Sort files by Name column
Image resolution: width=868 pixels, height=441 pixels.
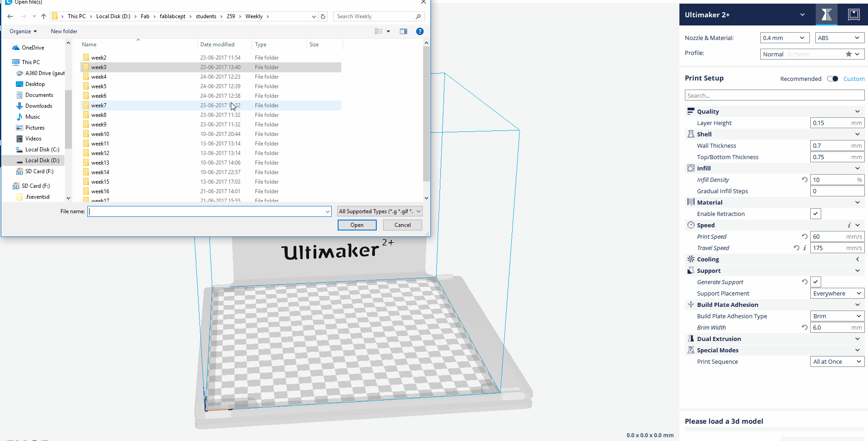[138, 45]
